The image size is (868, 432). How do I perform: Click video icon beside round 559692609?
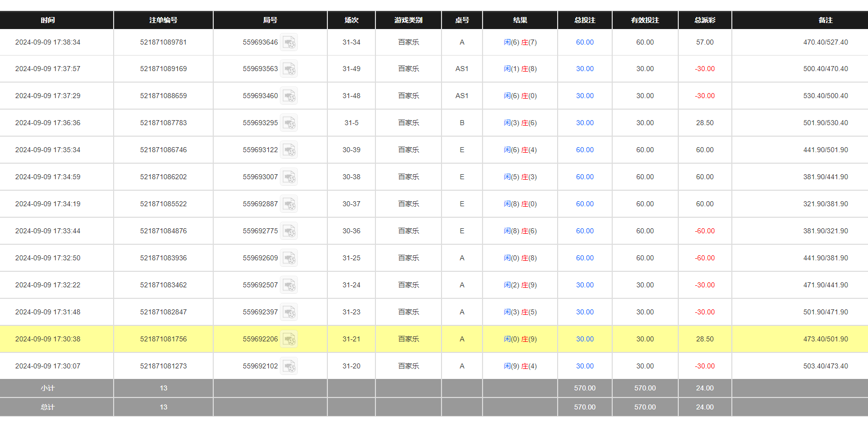pos(289,258)
